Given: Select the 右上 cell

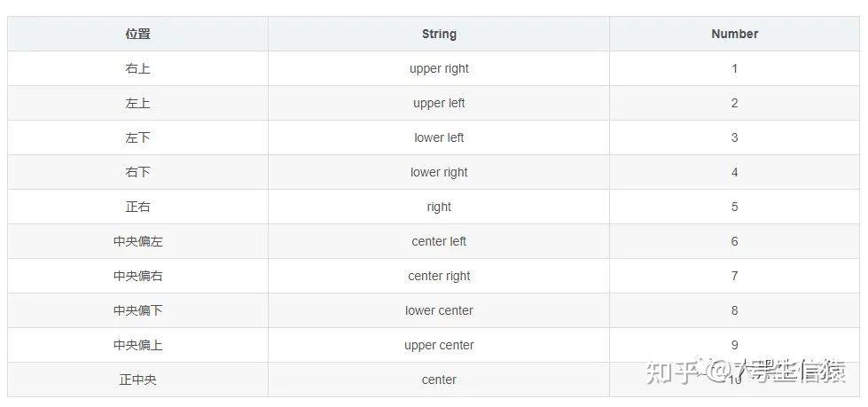Looking at the screenshot, I should coord(137,68).
